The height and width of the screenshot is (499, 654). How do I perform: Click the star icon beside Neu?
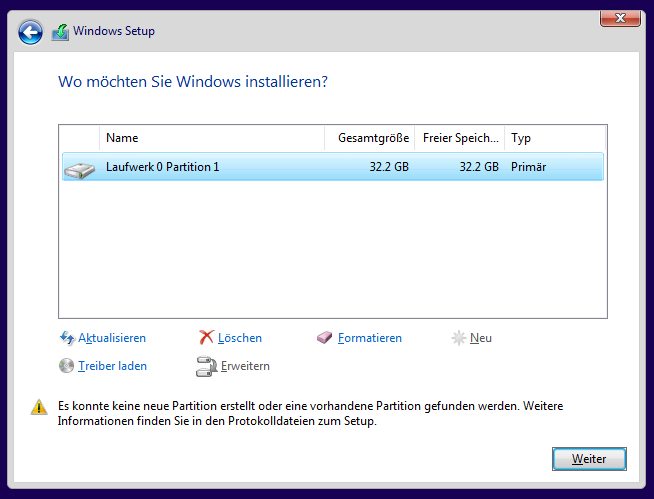tap(458, 338)
